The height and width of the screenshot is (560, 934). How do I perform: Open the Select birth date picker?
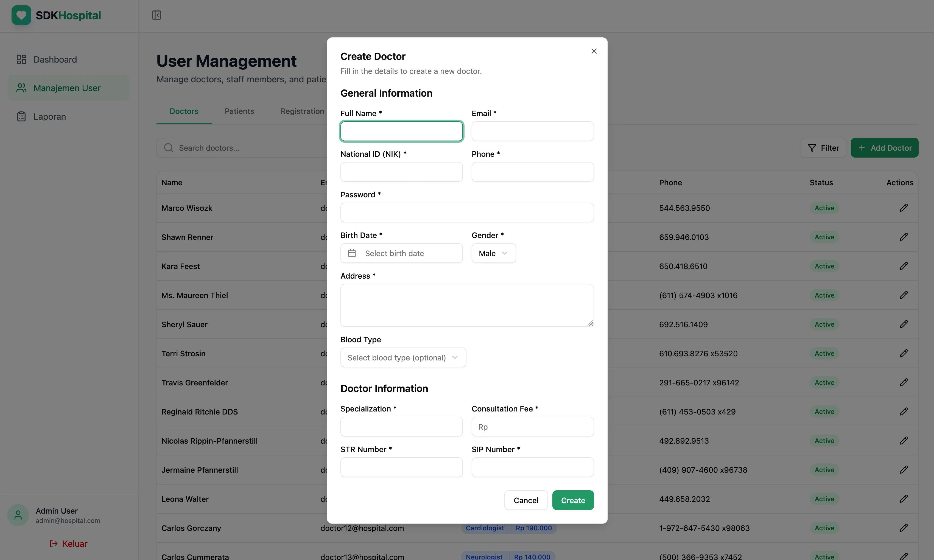click(x=401, y=253)
